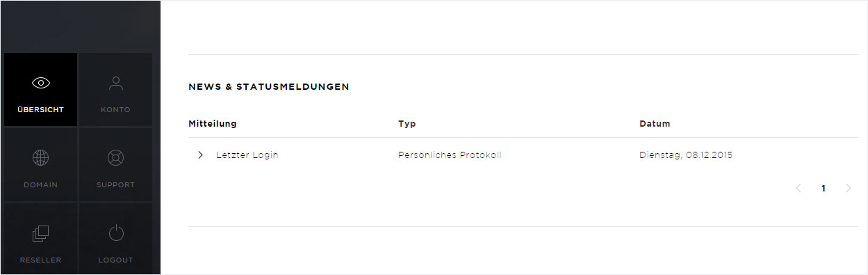The image size is (868, 275).
Task: Click the Logout power icon
Action: [116, 233]
